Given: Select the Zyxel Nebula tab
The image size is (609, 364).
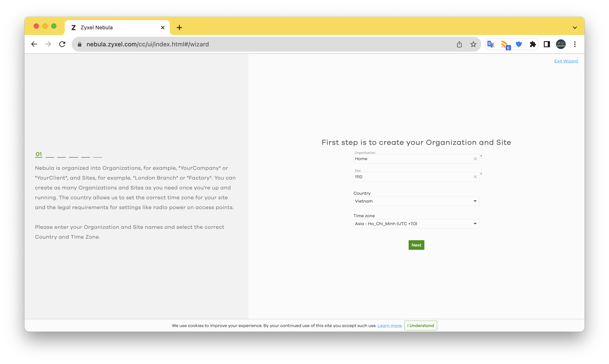Looking at the screenshot, I should click(x=117, y=28).
